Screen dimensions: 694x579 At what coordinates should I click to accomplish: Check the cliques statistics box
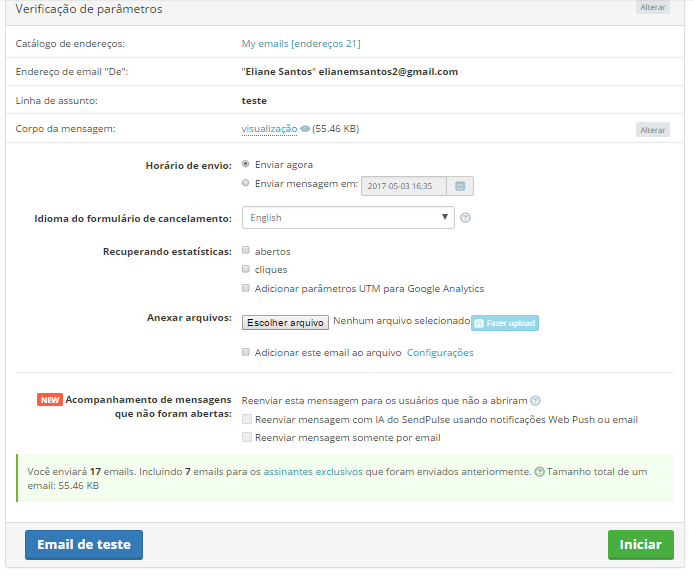click(246, 269)
